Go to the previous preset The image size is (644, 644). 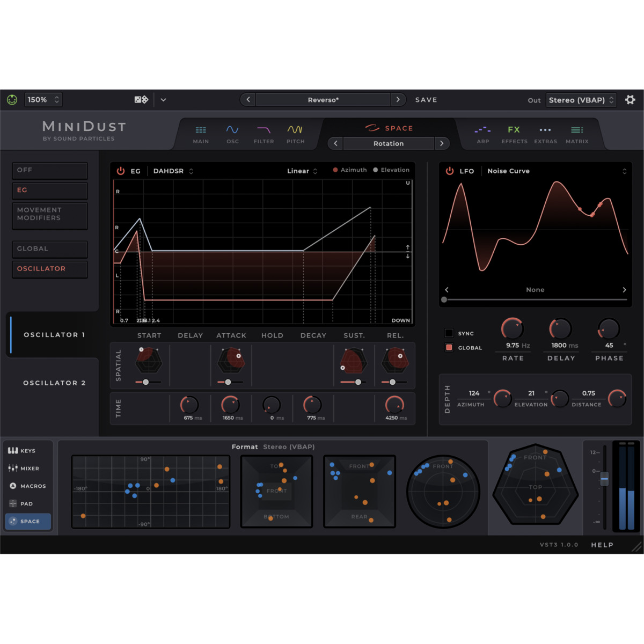point(248,100)
